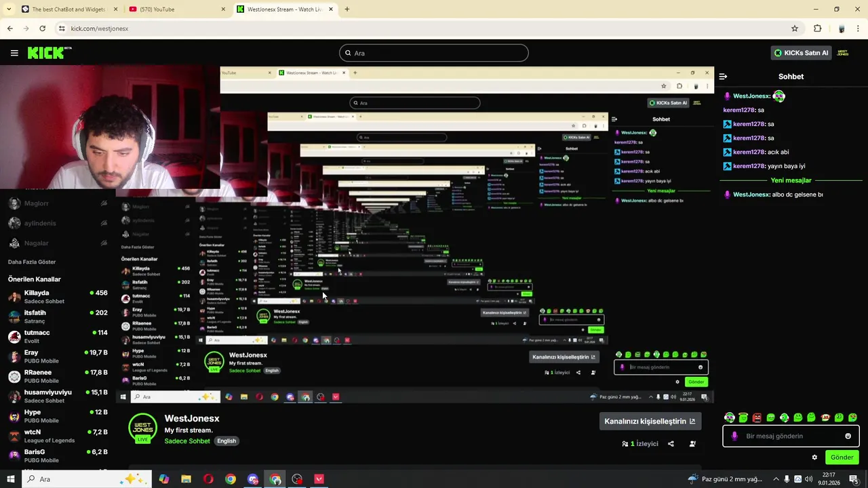Open the weather widget 'Paz günü 2 mm'
868x488 pixels.
(x=725, y=479)
